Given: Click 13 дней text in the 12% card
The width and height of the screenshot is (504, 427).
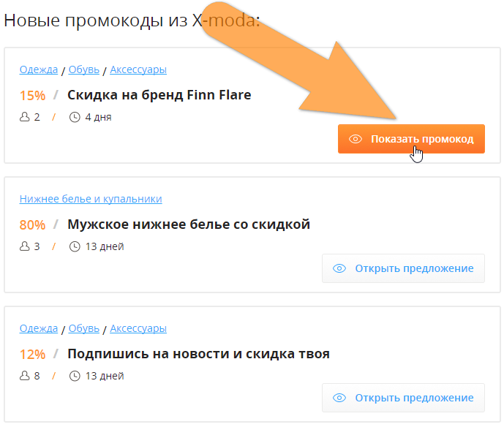Looking at the screenshot, I should [105, 376].
